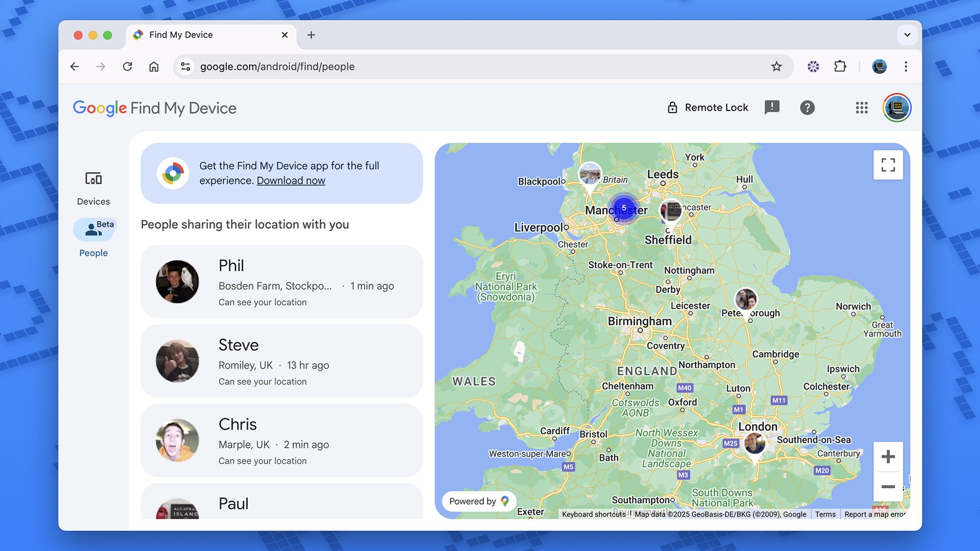The height and width of the screenshot is (551, 980).
Task: Open the Google account avatar menu
Action: pyautogui.click(x=896, y=108)
